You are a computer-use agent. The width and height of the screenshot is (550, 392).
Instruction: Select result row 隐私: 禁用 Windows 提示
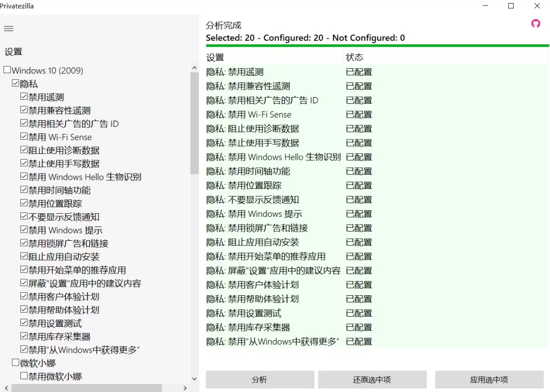click(377, 214)
